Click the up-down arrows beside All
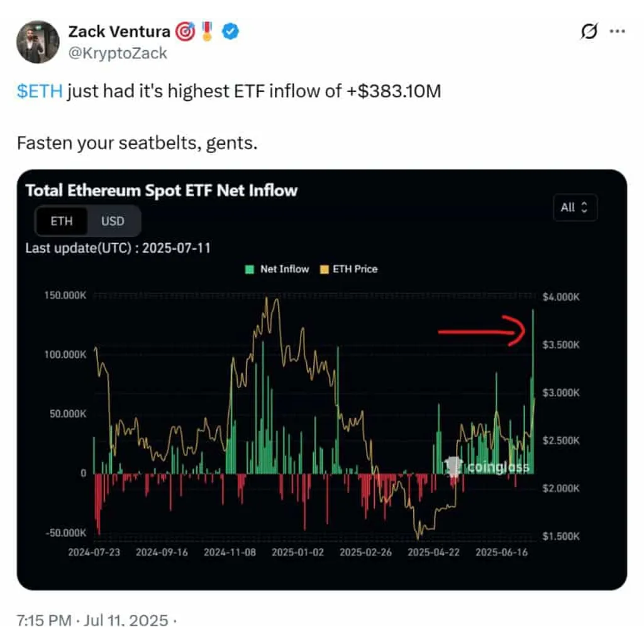 [584, 208]
